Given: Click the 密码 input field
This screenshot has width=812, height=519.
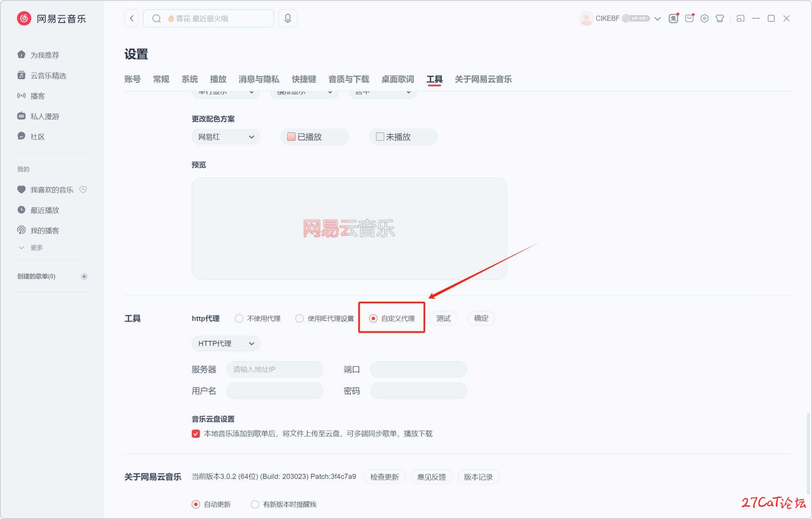Looking at the screenshot, I should (x=419, y=391).
